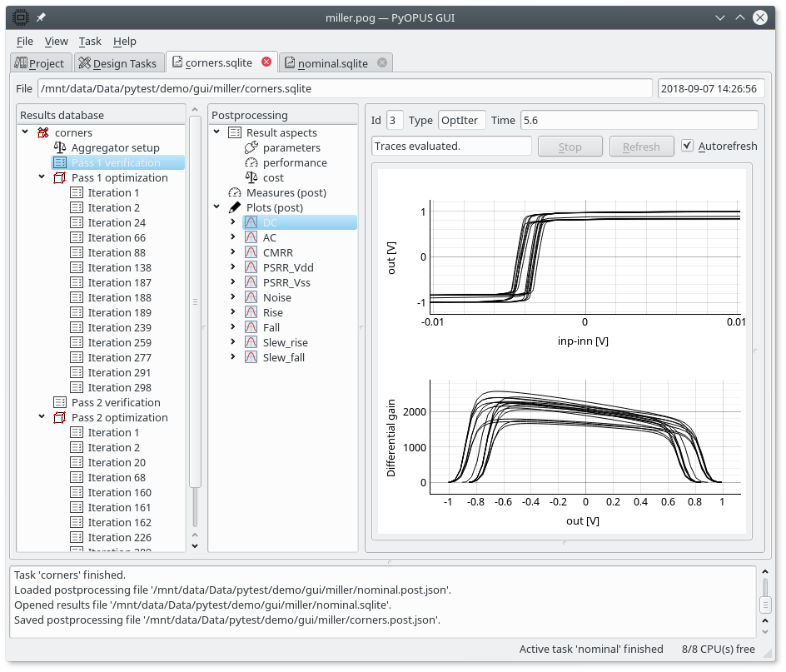The width and height of the screenshot is (786, 672).
Task: Click the red cube icon for Pass 1 optimization
Action: (x=60, y=177)
